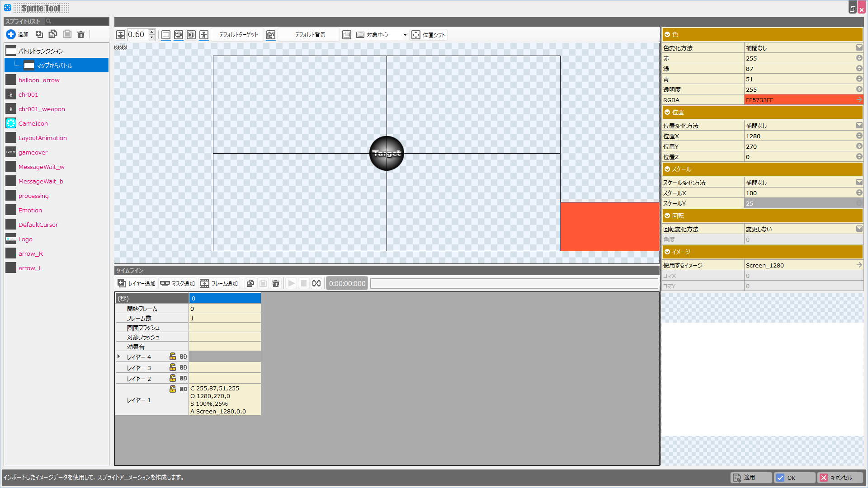Toggle the lock on レイヤー 1
The image size is (868, 488).
tap(173, 389)
